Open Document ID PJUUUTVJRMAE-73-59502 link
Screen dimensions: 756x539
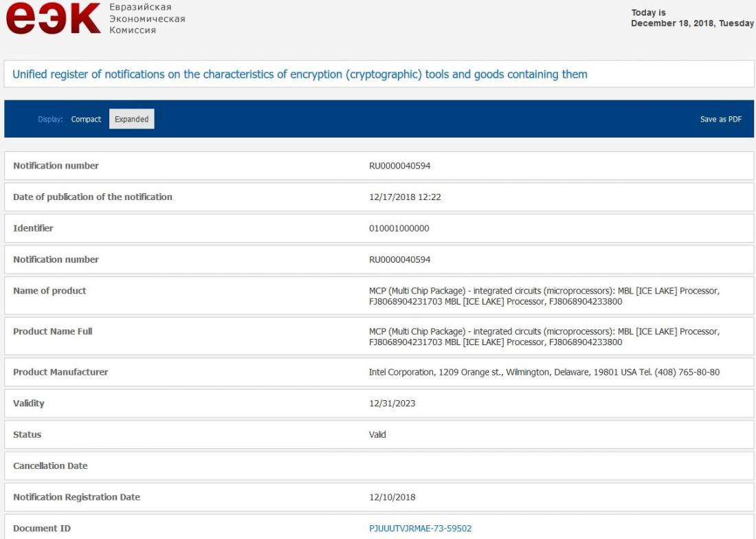click(x=420, y=529)
